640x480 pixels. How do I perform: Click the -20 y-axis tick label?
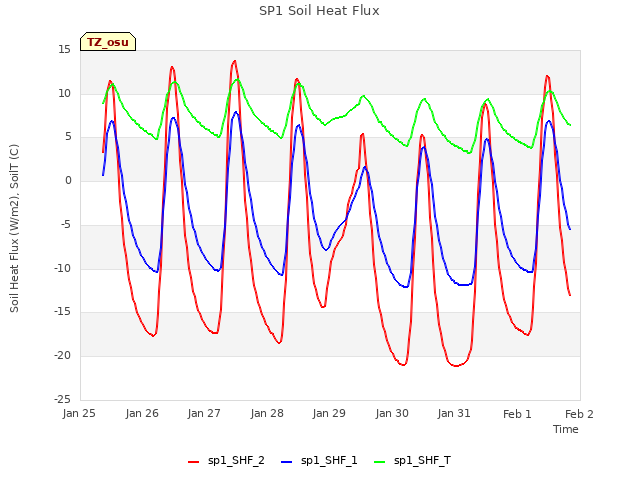pyautogui.click(x=62, y=356)
